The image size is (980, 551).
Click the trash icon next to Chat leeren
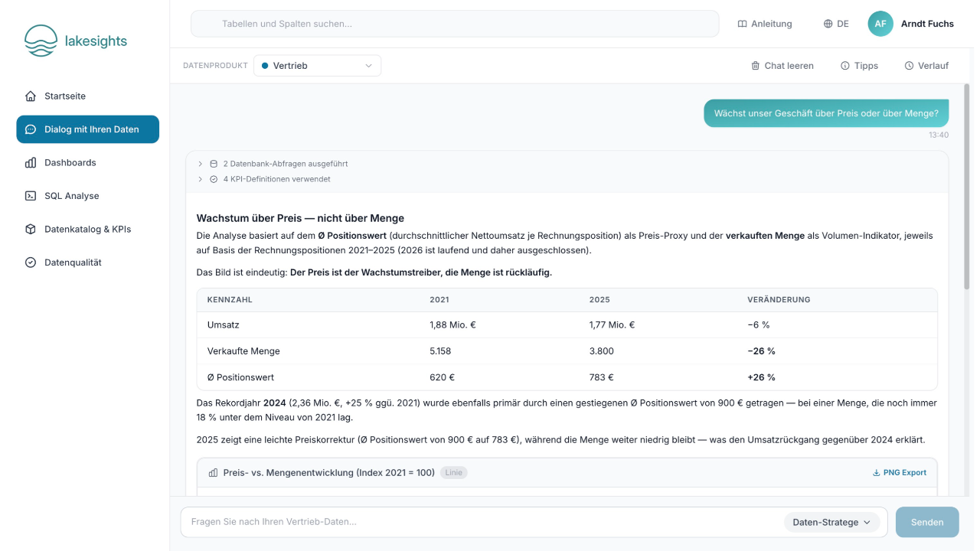[x=756, y=66]
